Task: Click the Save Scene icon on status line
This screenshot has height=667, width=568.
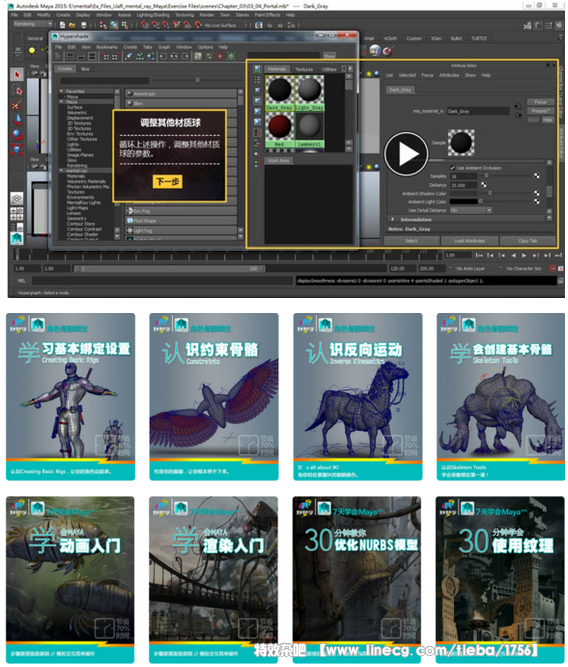Action: click(84, 25)
